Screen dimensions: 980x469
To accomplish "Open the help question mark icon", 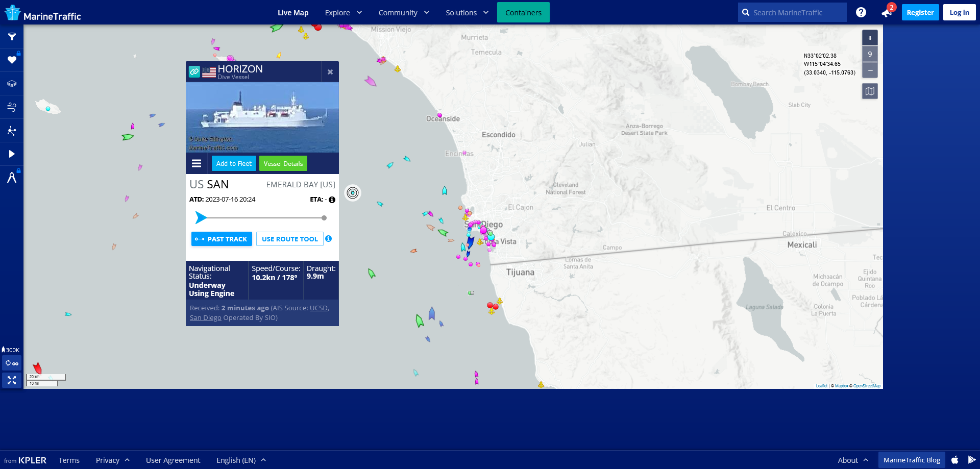I will 861,12.
